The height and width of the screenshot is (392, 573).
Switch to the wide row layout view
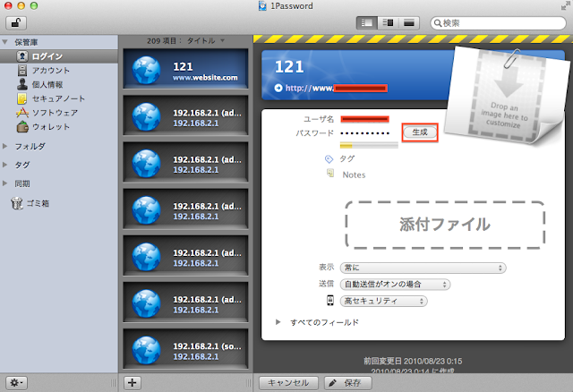408,23
